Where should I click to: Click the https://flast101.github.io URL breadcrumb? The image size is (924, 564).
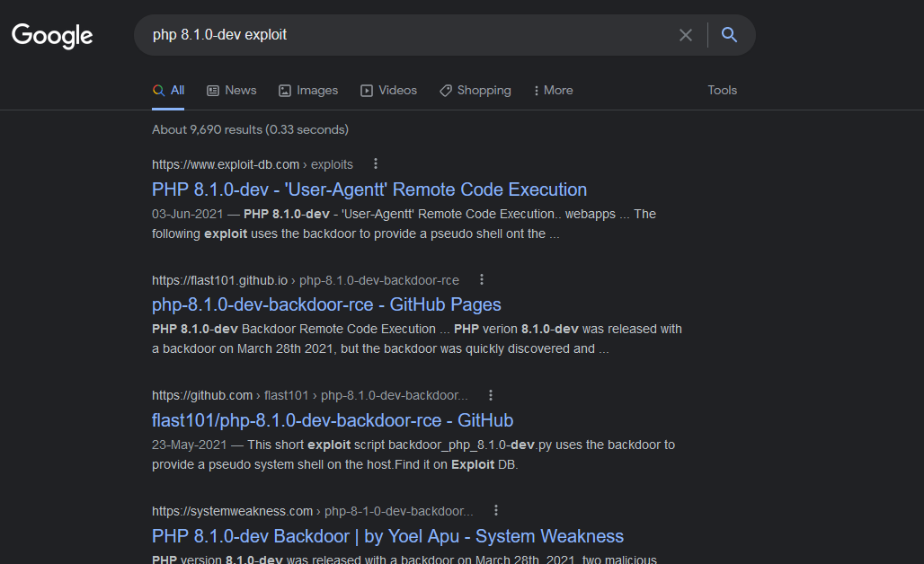pos(306,280)
